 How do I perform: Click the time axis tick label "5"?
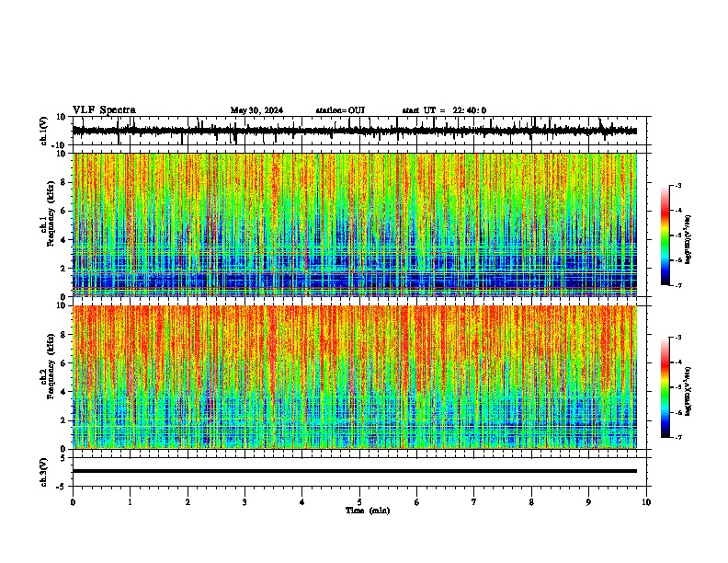click(x=359, y=502)
